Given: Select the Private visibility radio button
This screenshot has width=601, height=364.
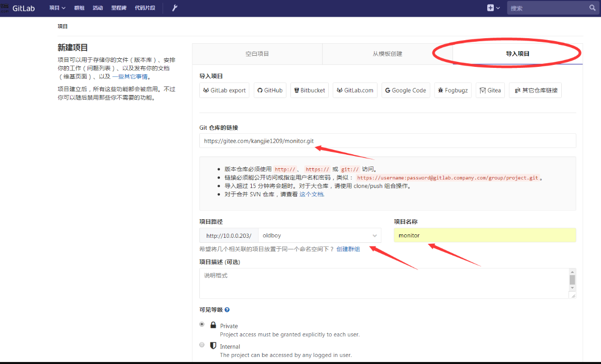Looking at the screenshot, I should click(202, 324).
